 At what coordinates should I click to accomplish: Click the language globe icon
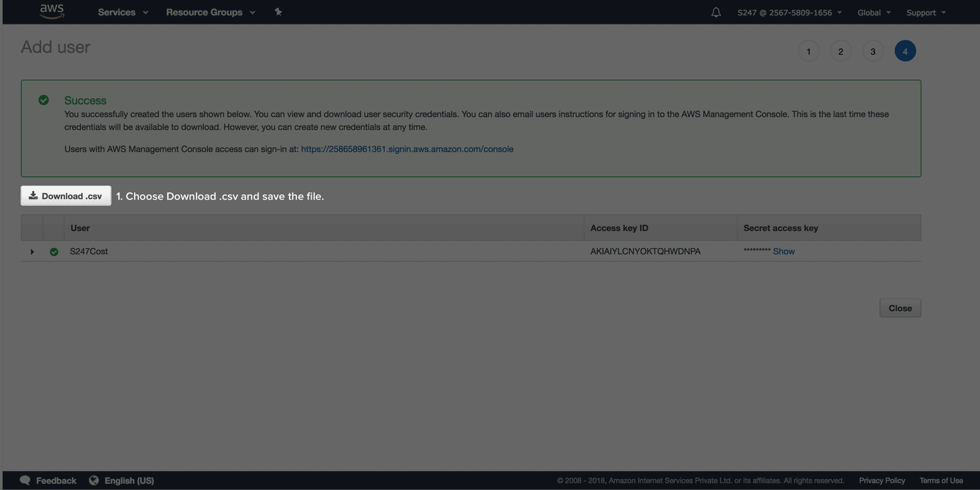pyautogui.click(x=94, y=480)
